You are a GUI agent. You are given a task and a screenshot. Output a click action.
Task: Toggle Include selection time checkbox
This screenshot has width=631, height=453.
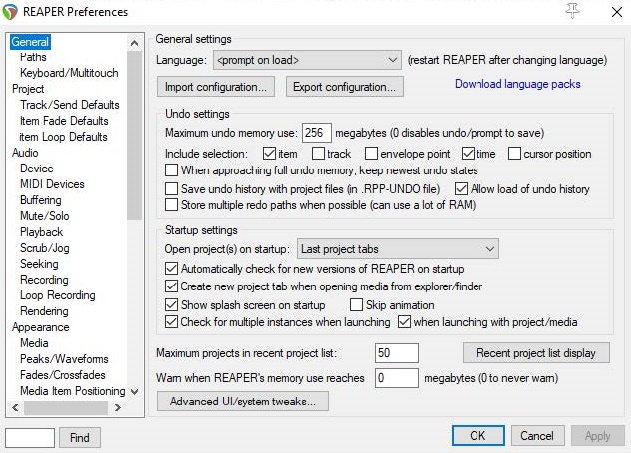(468, 154)
